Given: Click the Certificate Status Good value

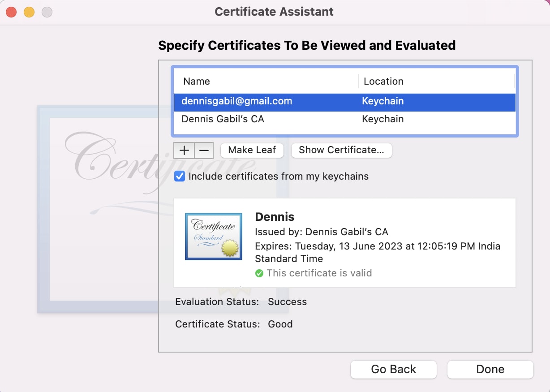Looking at the screenshot, I should coord(280,324).
